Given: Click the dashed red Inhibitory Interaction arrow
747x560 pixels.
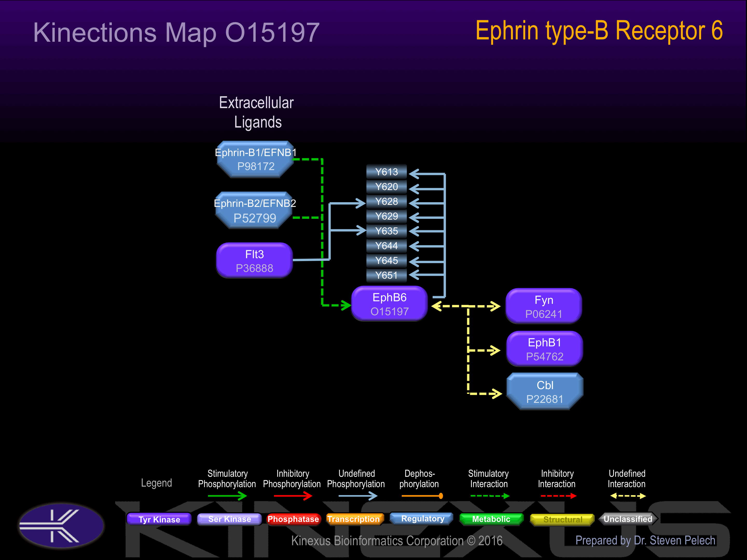Looking at the screenshot, I should point(558,496).
